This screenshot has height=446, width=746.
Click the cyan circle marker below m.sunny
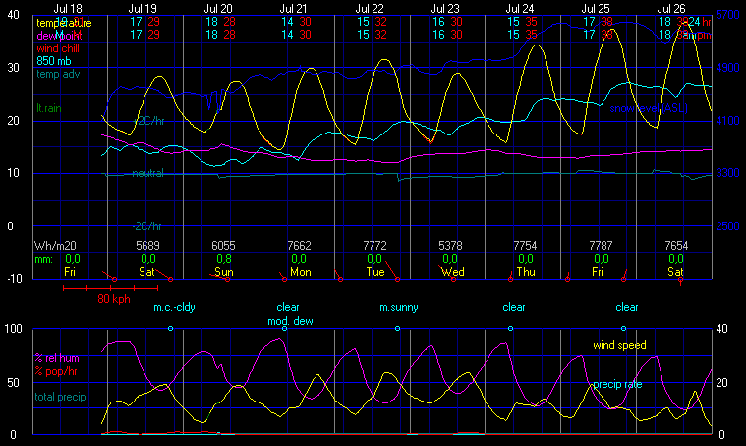click(x=398, y=328)
